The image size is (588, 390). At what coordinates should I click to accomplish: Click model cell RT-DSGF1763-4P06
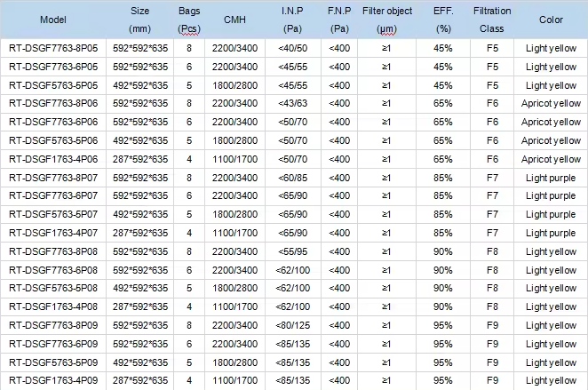pos(53,159)
